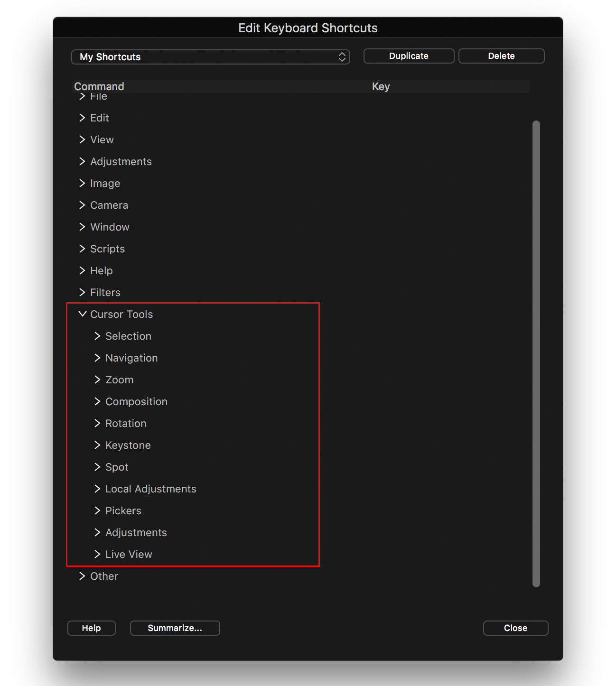Select the Keystone tree item
616x686 pixels.
point(128,445)
